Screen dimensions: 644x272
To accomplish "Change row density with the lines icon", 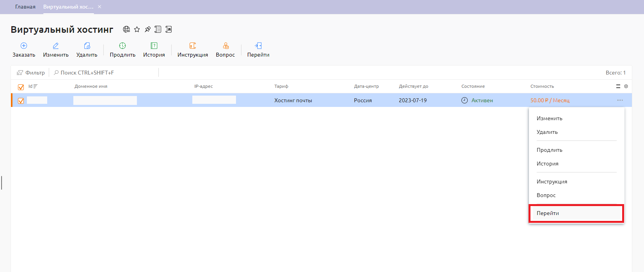I will pos(618,86).
